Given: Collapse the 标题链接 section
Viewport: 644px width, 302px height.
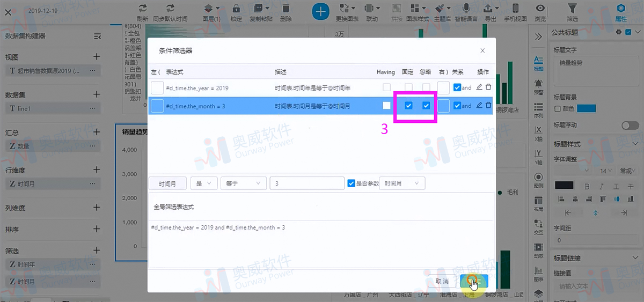Looking at the screenshot, I should pos(635,258).
